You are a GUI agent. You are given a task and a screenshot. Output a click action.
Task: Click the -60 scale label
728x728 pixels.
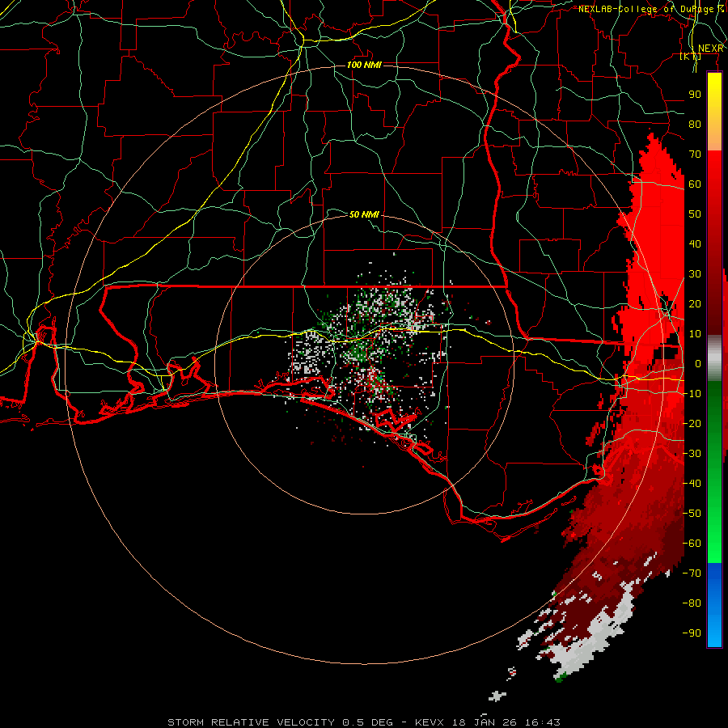click(x=692, y=544)
